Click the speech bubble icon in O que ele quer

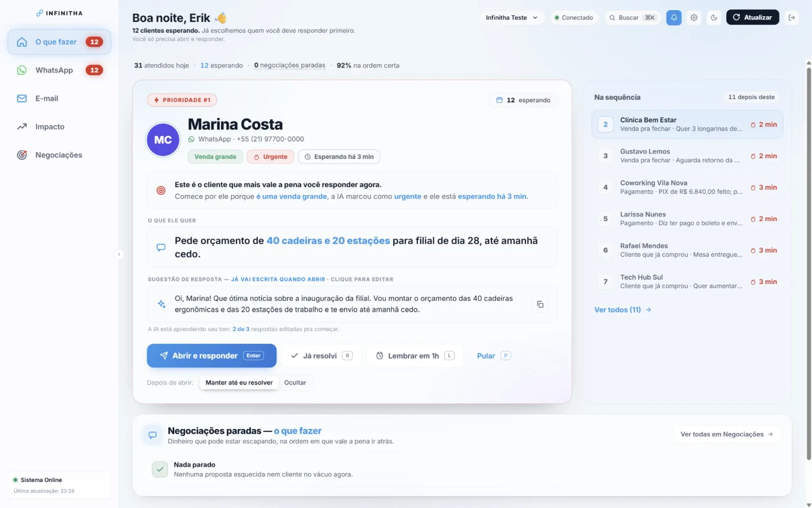pos(161,247)
